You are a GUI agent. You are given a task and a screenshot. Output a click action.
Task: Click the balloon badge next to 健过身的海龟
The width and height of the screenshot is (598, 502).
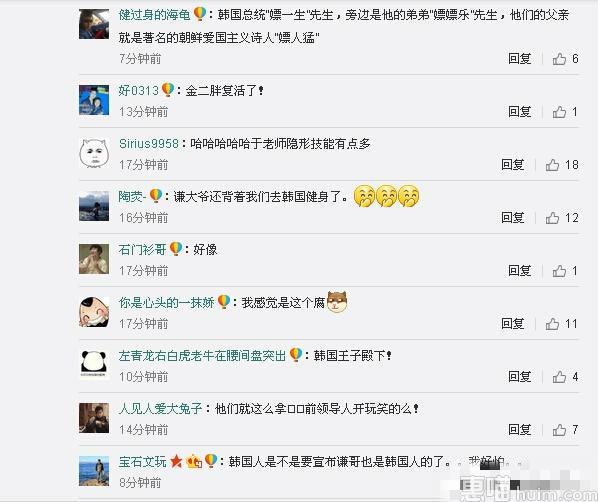pyautogui.click(x=200, y=14)
